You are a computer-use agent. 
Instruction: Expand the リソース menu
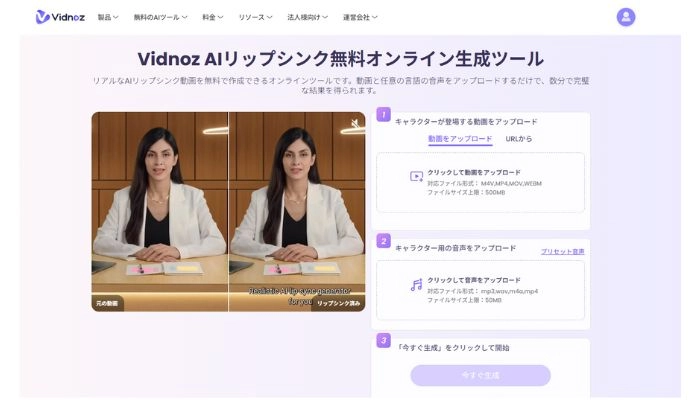[x=255, y=17]
